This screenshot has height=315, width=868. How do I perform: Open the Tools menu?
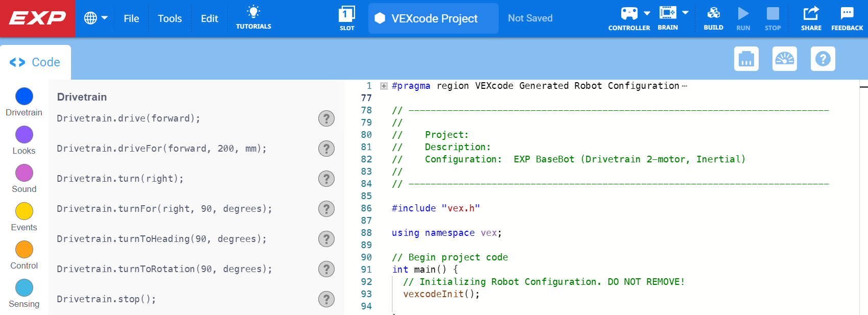[170, 18]
